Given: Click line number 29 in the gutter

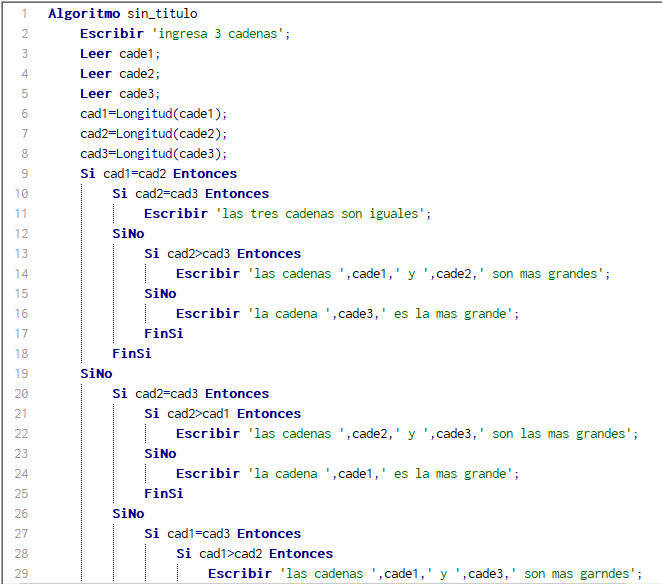Looking at the screenshot, I should click(21, 574).
